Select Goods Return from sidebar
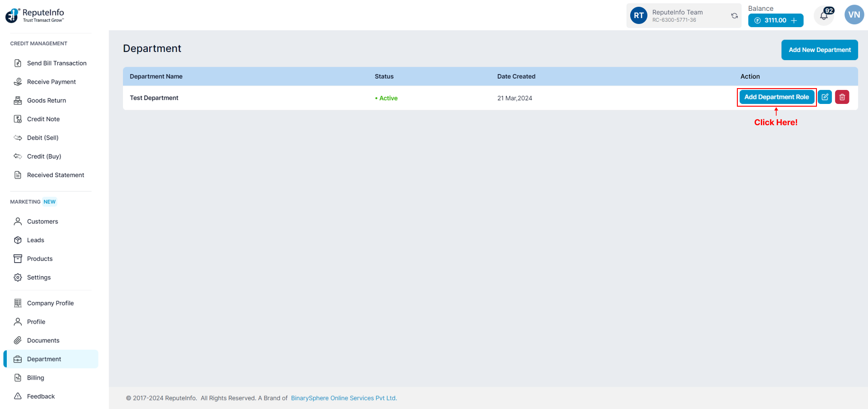Screen dimensions: 868x409 pos(46,100)
